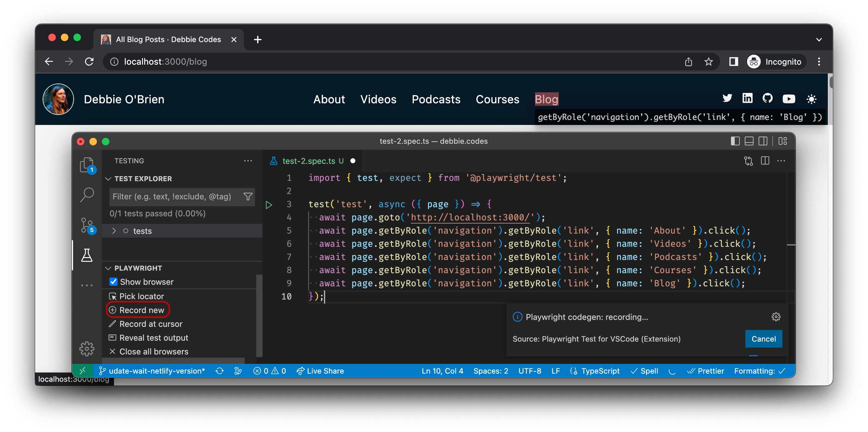The image size is (868, 432).
Task: Open the Search view in sidebar
Action: pos(87,195)
